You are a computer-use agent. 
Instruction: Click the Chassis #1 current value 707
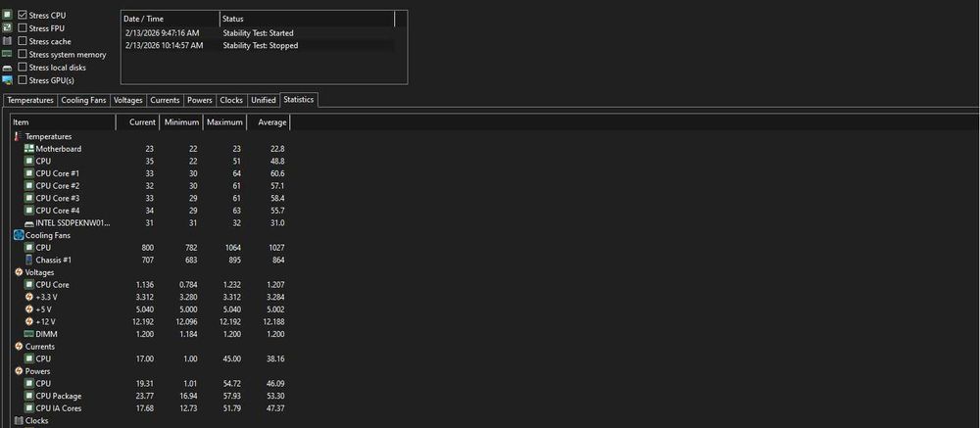point(148,260)
